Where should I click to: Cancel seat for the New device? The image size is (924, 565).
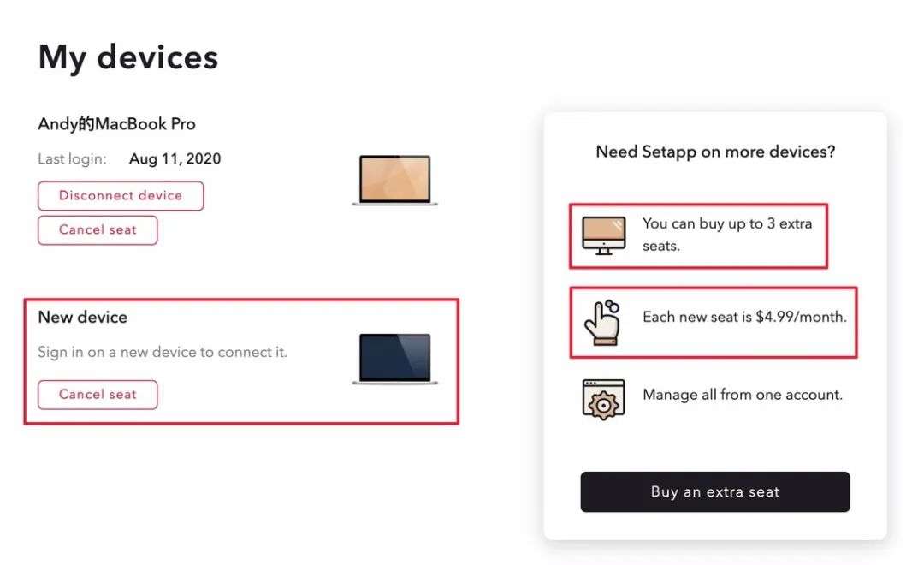pyautogui.click(x=98, y=394)
